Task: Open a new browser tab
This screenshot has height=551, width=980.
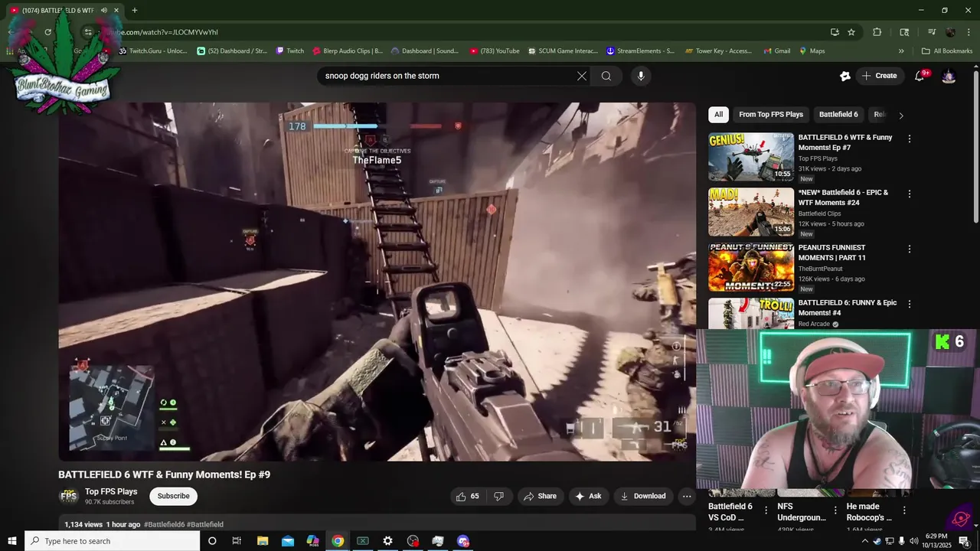Action: tap(135, 10)
